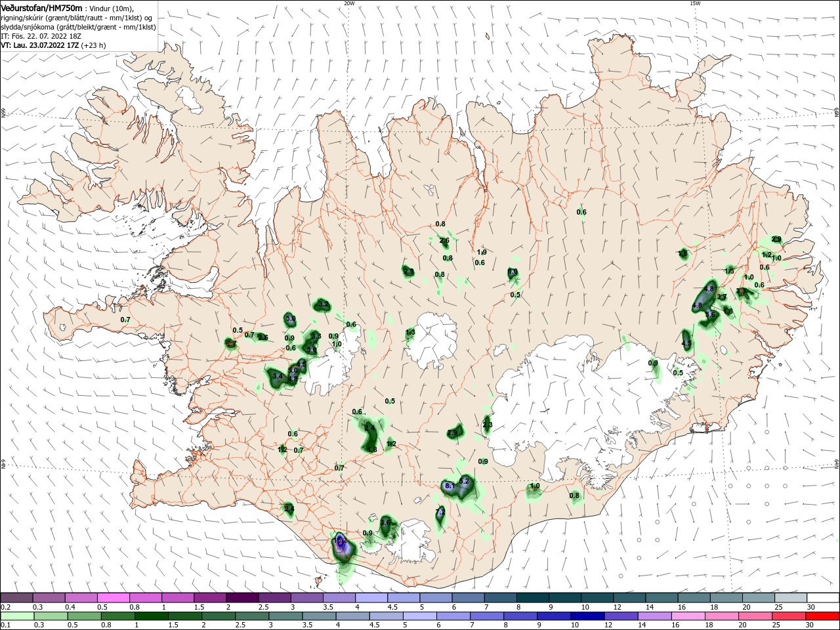Click the 7.2 precipitation value

[x=440, y=512]
